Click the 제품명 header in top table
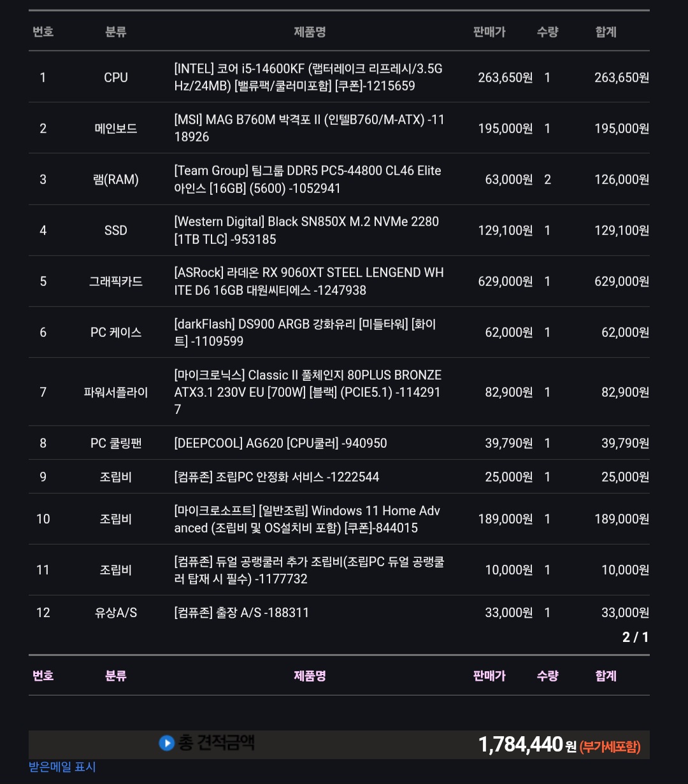The height and width of the screenshot is (784, 688). coord(310,32)
